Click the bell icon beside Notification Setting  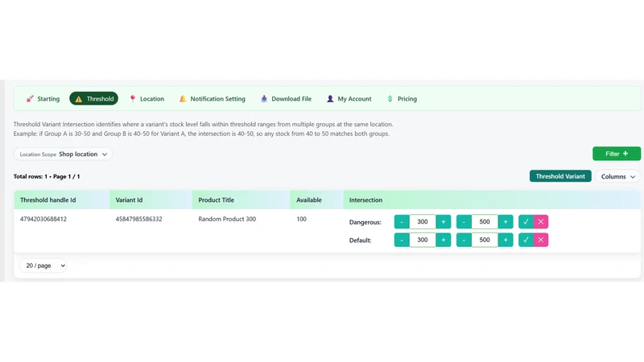pyautogui.click(x=183, y=99)
